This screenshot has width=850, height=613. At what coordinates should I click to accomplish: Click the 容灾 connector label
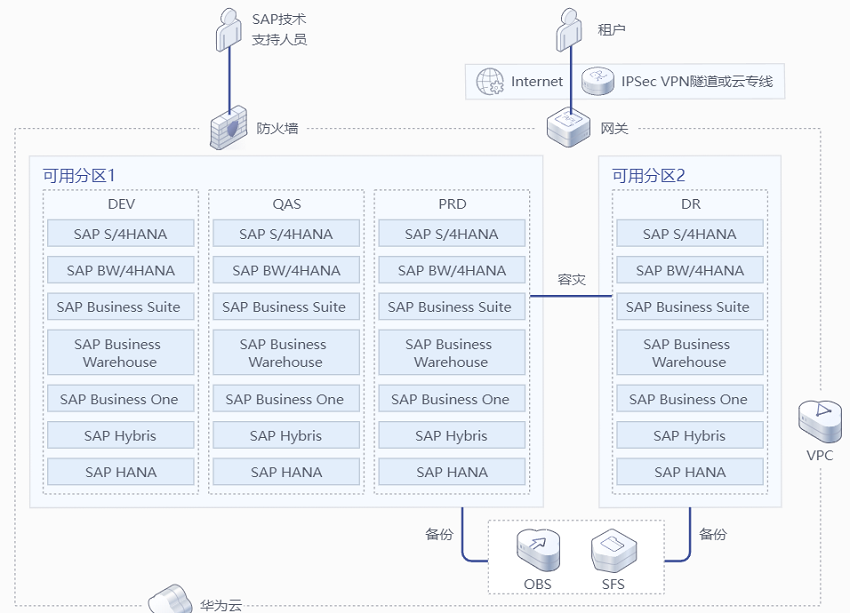[x=571, y=279]
